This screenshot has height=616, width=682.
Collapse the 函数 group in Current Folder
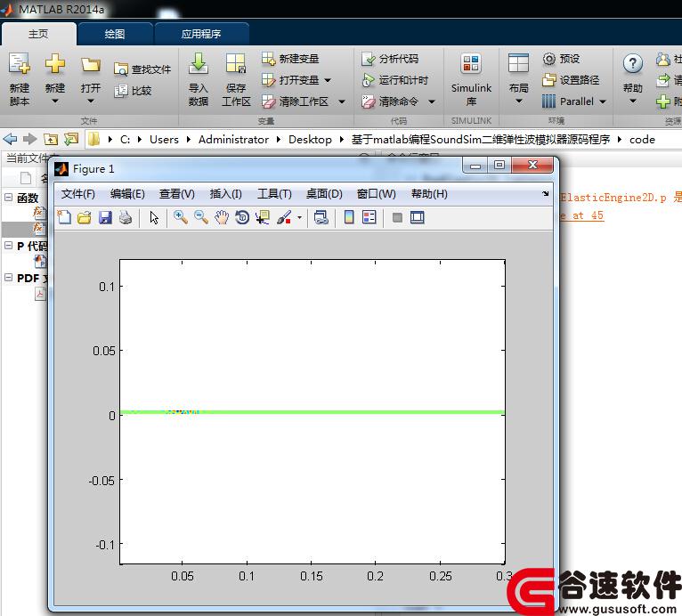[x=8, y=197]
